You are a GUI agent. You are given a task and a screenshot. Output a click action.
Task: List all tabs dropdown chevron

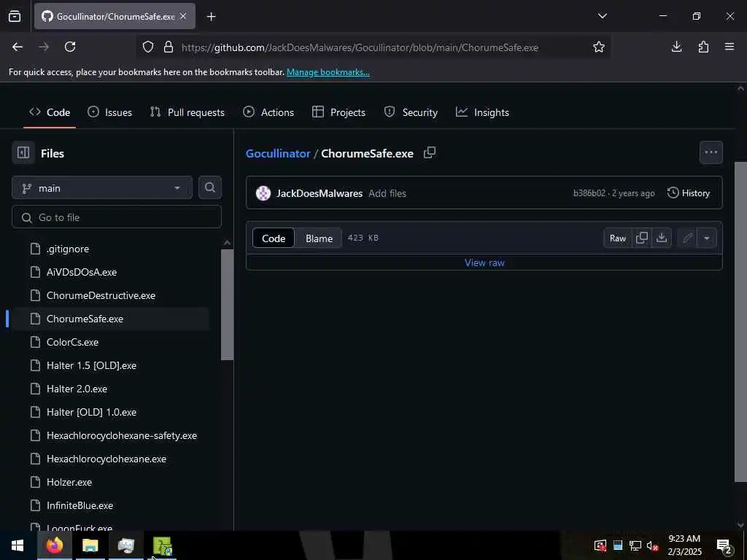(x=602, y=16)
